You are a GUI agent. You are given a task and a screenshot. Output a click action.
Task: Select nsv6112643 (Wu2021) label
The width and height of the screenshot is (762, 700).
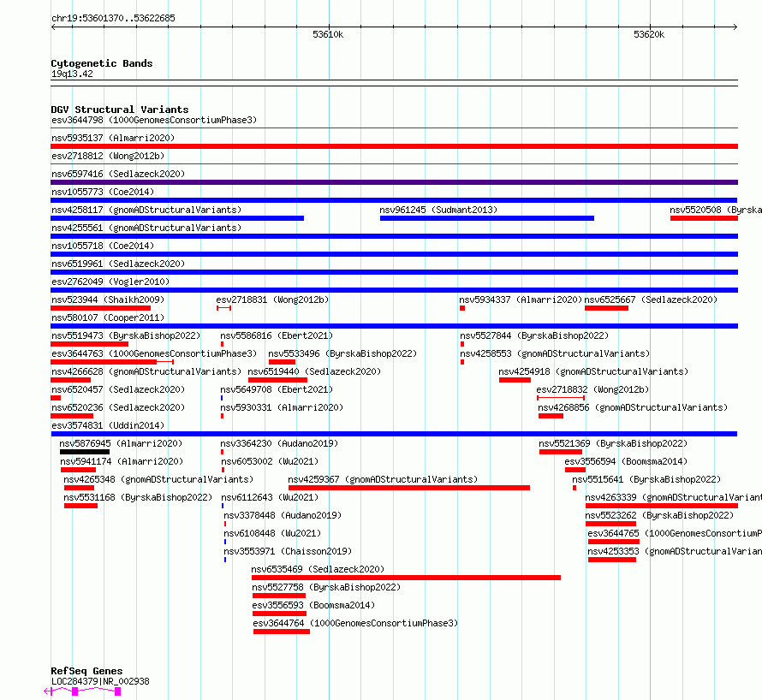(270, 497)
